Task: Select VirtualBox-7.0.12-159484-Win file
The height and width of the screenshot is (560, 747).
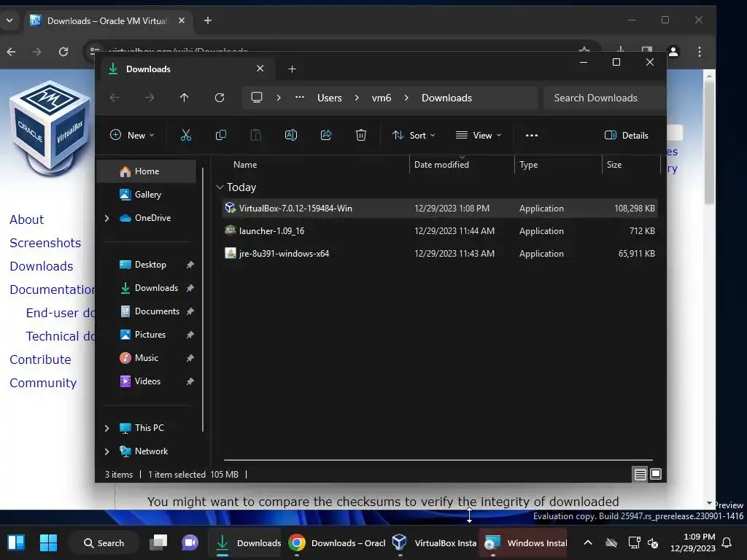Action: point(439,209)
